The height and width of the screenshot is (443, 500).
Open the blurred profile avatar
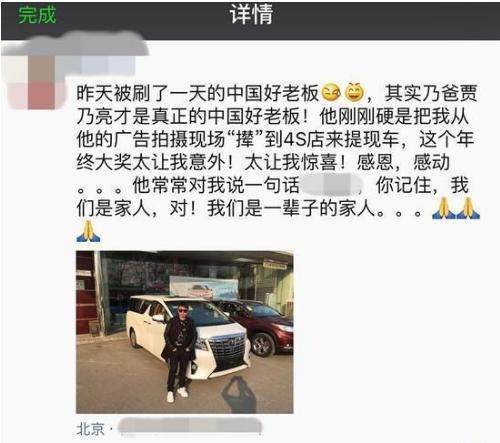(x=35, y=82)
